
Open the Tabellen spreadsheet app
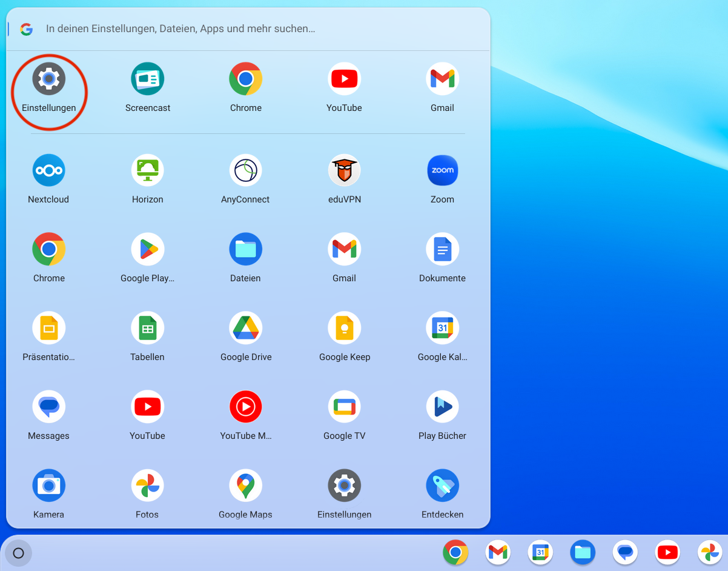[148, 328]
